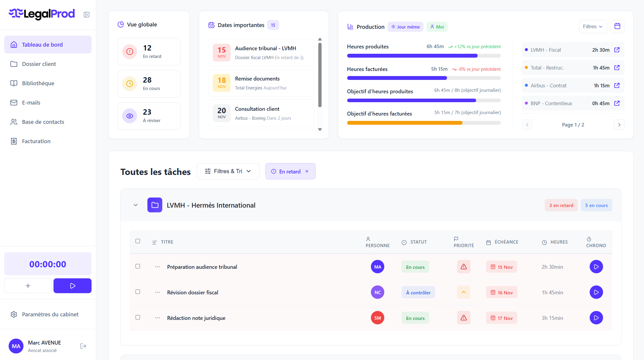The height and width of the screenshot is (360, 644).
Task: Click the MA avatar on Préparation audience row
Action: 377,267
